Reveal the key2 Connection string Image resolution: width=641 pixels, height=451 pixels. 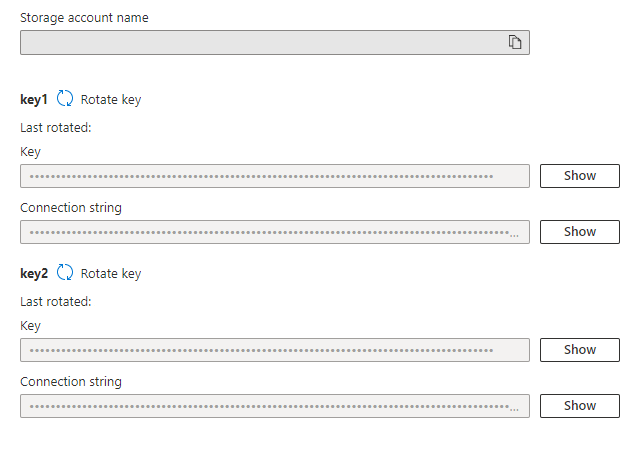(579, 406)
